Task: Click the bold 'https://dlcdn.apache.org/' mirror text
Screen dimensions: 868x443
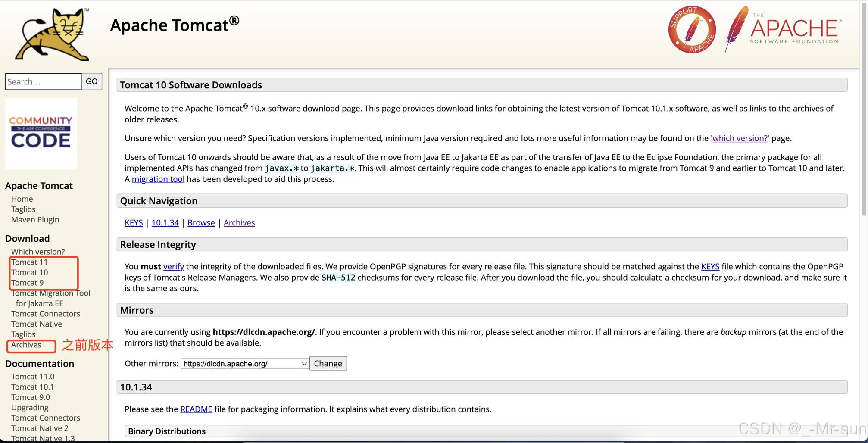Action: [x=264, y=332]
